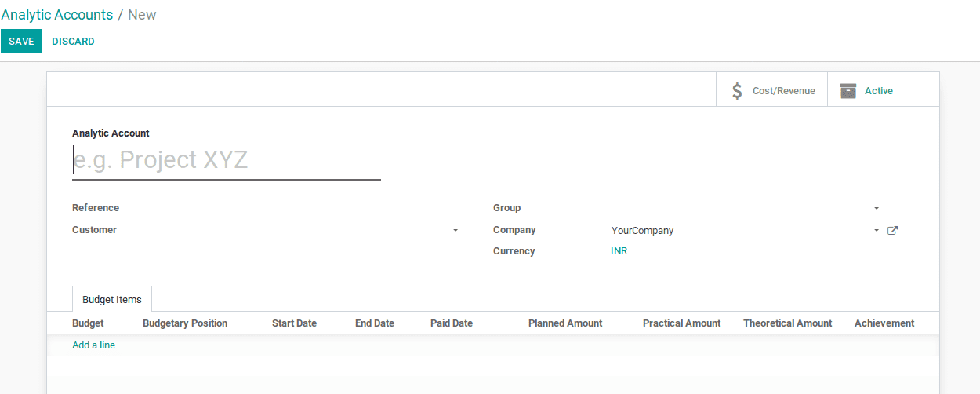Screen dimensions: 980x394
Task: Click the INR currency link
Action: click(619, 251)
